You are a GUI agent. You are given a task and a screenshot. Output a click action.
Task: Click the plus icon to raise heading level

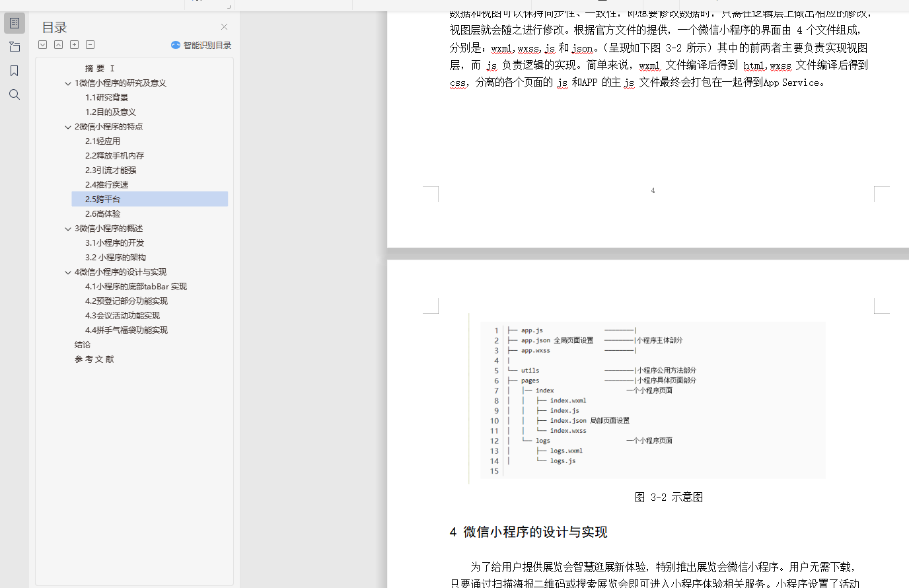click(x=75, y=45)
